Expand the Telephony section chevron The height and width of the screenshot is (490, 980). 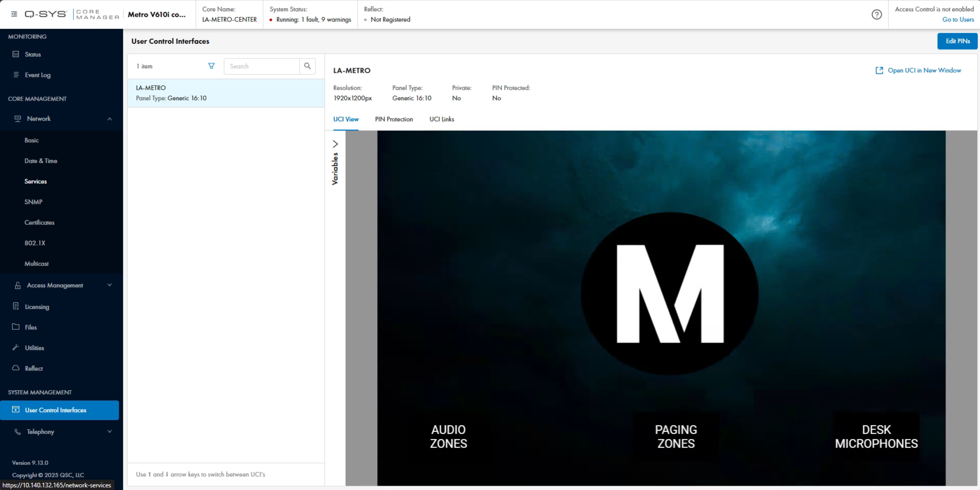pos(110,431)
